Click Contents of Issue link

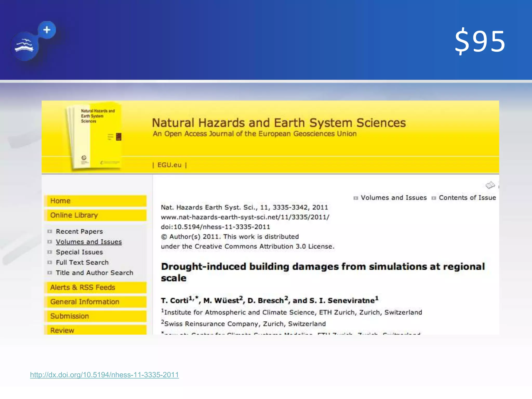coord(467,198)
